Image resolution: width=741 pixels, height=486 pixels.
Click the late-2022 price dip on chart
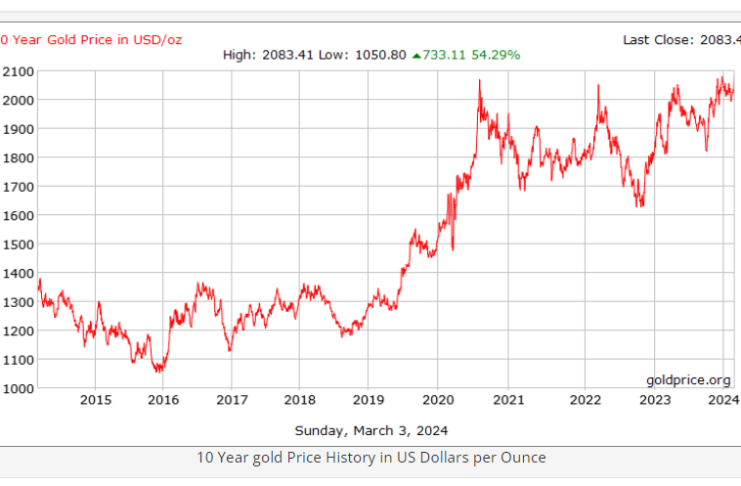640,204
